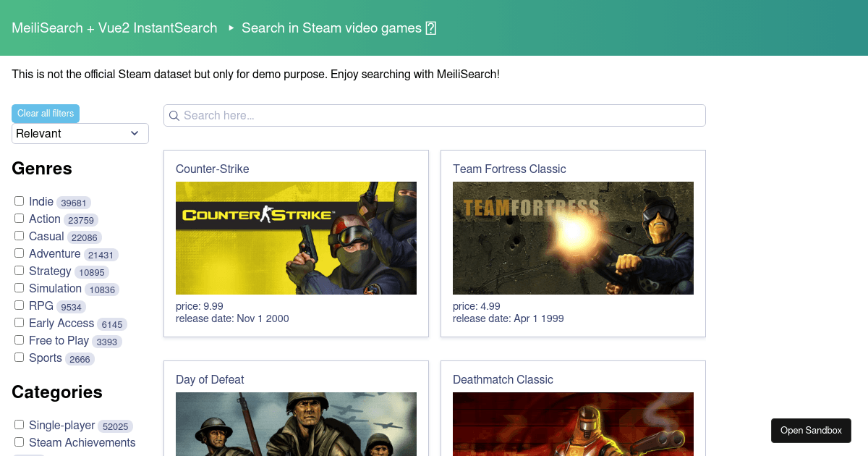This screenshot has width=868, height=456.
Task: Open the Team Fortress Classic cover image
Action: (573, 238)
